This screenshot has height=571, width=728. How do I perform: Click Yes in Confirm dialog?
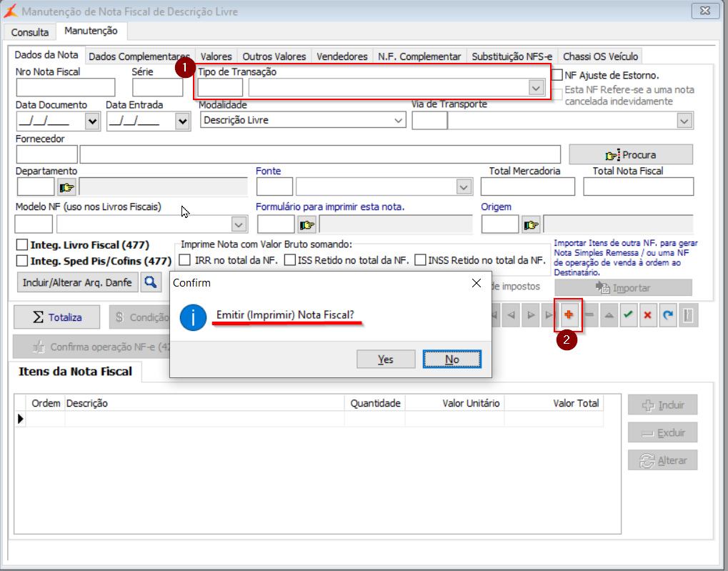pos(386,359)
